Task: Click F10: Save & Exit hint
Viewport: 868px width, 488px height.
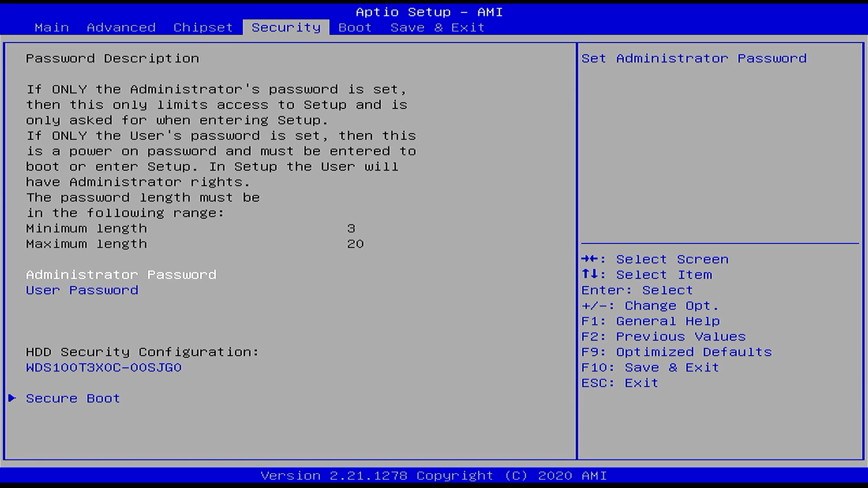Action: (x=650, y=367)
